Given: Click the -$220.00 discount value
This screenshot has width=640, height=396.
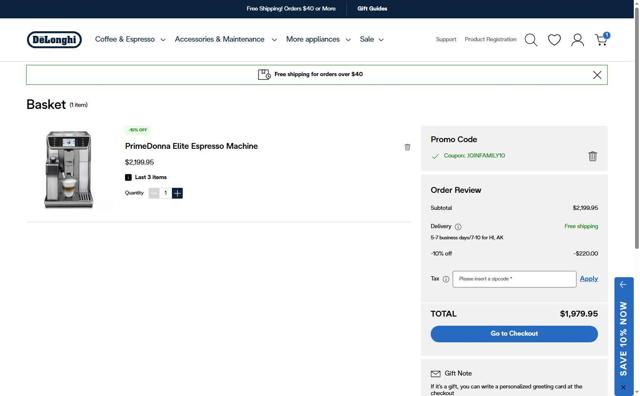Looking at the screenshot, I should click(585, 254).
